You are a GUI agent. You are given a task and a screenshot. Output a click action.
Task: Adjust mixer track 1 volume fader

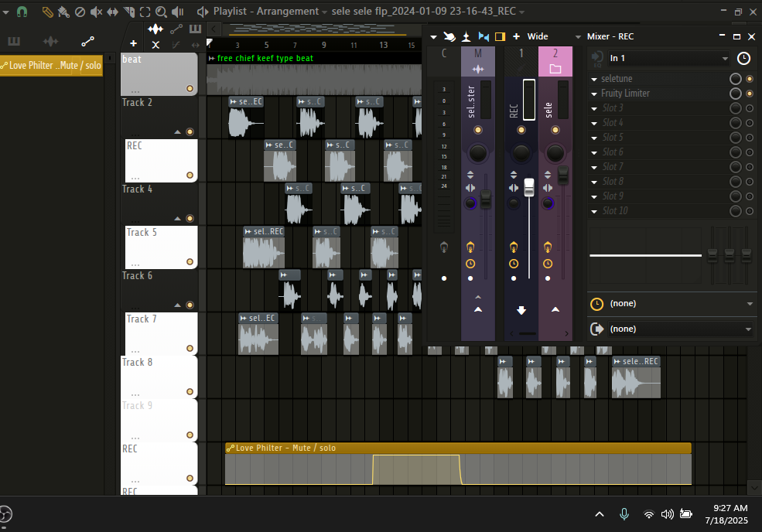(529, 186)
